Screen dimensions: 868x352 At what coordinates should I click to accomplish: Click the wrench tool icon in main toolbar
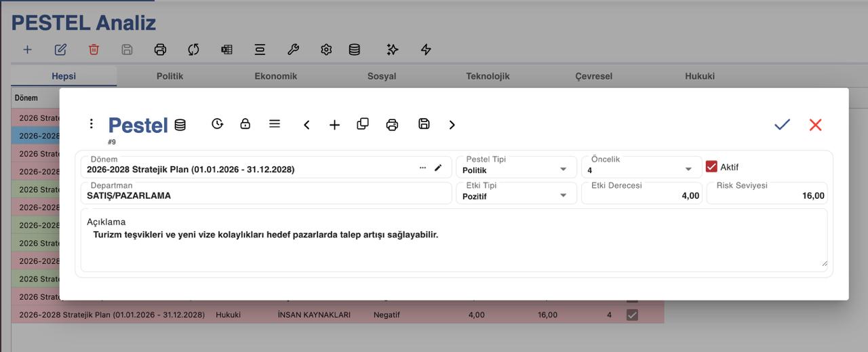point(293,50)
